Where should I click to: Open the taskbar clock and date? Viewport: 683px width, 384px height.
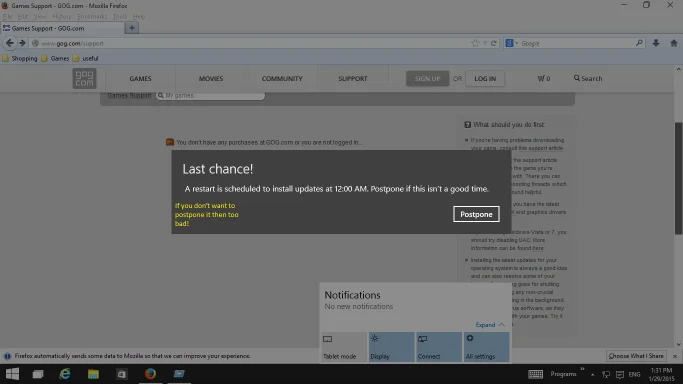coord(661,374)
